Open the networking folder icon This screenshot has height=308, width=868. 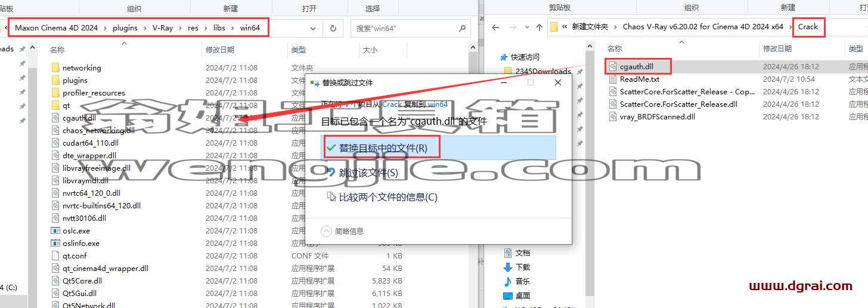tap(56, 68)
